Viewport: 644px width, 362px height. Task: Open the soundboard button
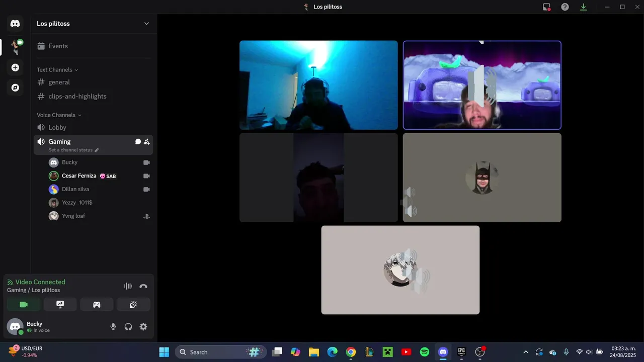pyautogui.click(x=133, y=305)
